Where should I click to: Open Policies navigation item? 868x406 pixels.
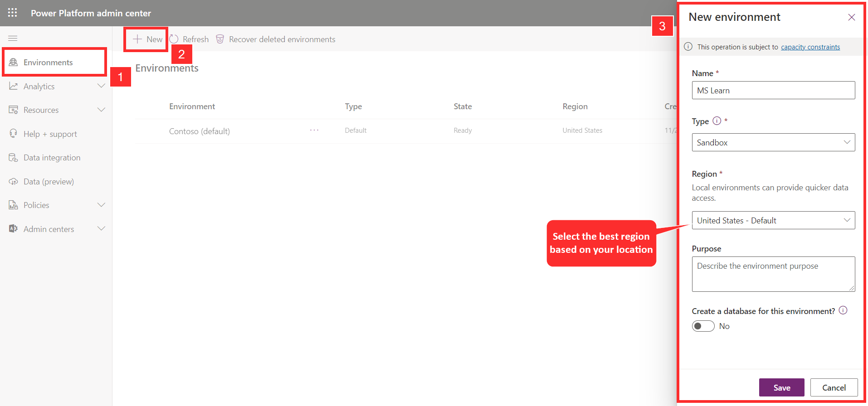pyautogui.click(x=36, y=205)
